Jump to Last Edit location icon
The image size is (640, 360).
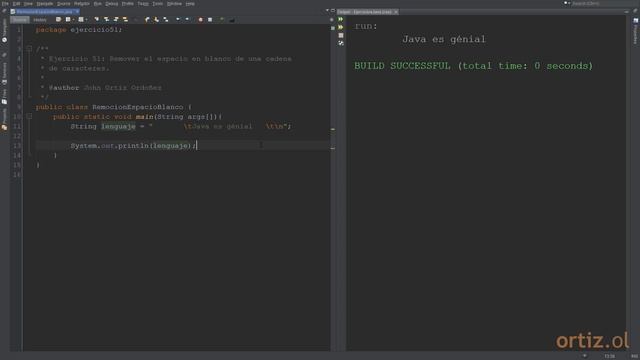tap(58, 19)
